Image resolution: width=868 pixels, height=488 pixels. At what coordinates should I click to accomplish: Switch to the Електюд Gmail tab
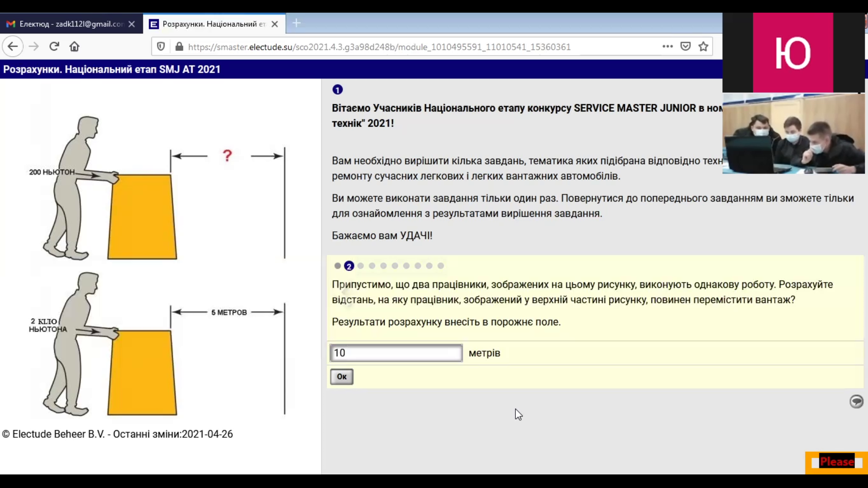click(70, 24)
